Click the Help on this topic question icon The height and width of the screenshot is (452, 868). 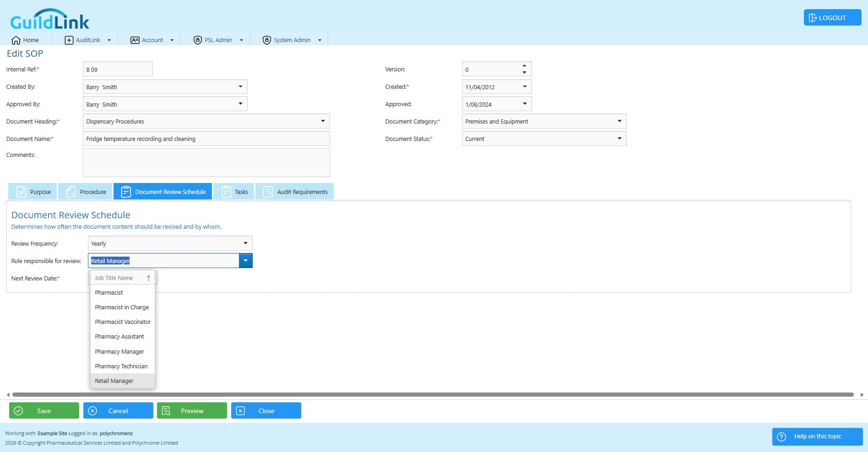tap(782, 436)
